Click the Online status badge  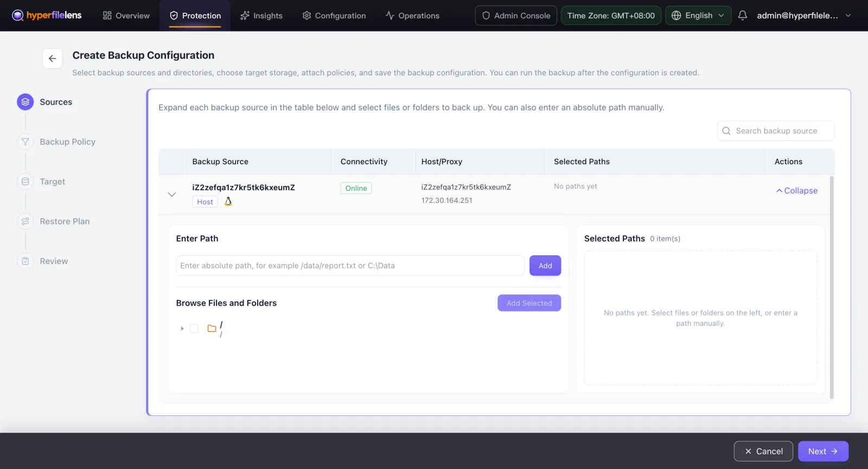[356, 188]
